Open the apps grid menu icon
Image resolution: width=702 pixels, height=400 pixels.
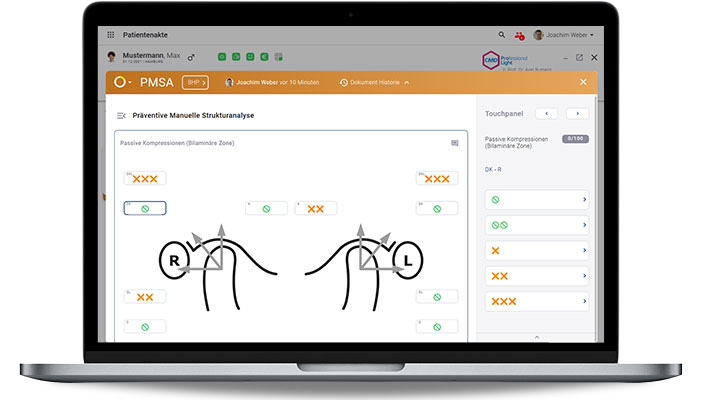click(110, 35)
